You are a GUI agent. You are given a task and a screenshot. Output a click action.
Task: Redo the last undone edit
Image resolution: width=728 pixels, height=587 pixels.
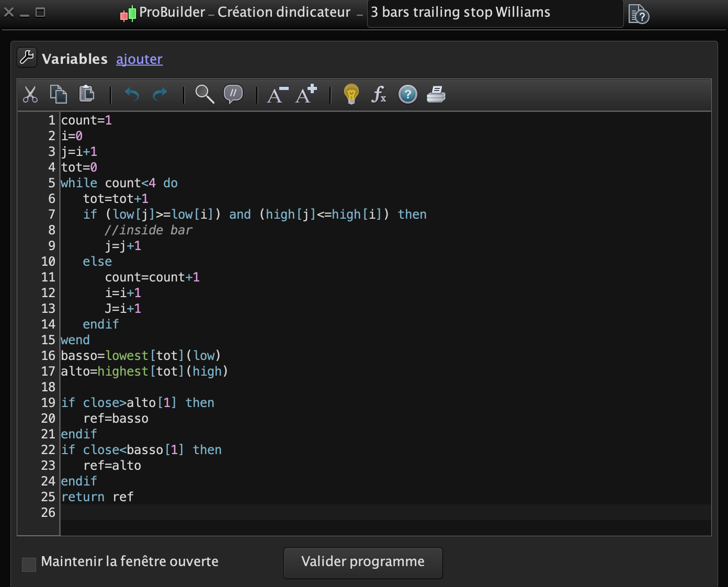160,95
